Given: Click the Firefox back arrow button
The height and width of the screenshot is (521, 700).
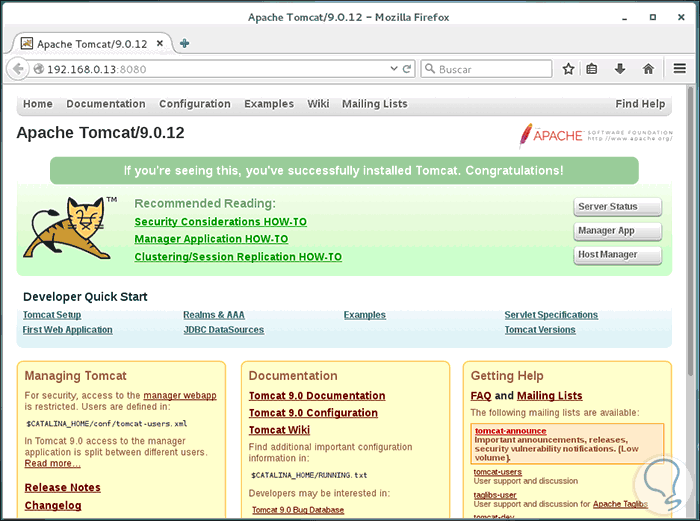Looking at the screenshot, I should 18,69.
